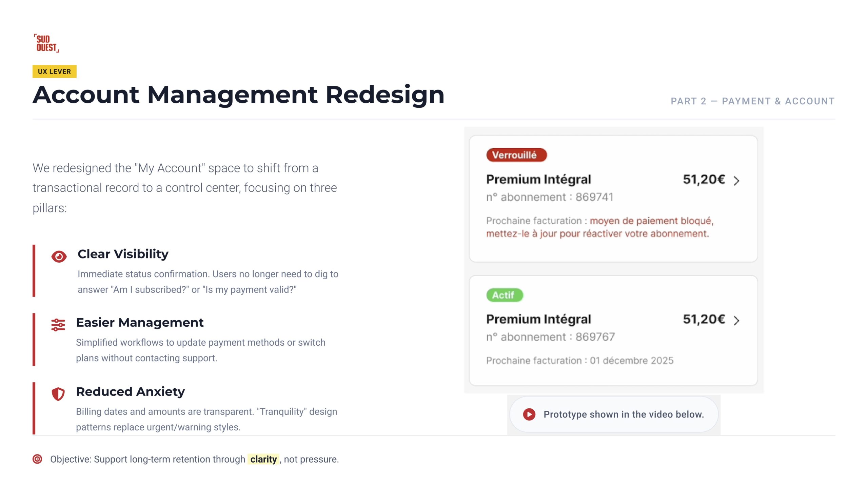Click 'Prochaine facturation : 01 décembre 2025' line

[579, 360]
